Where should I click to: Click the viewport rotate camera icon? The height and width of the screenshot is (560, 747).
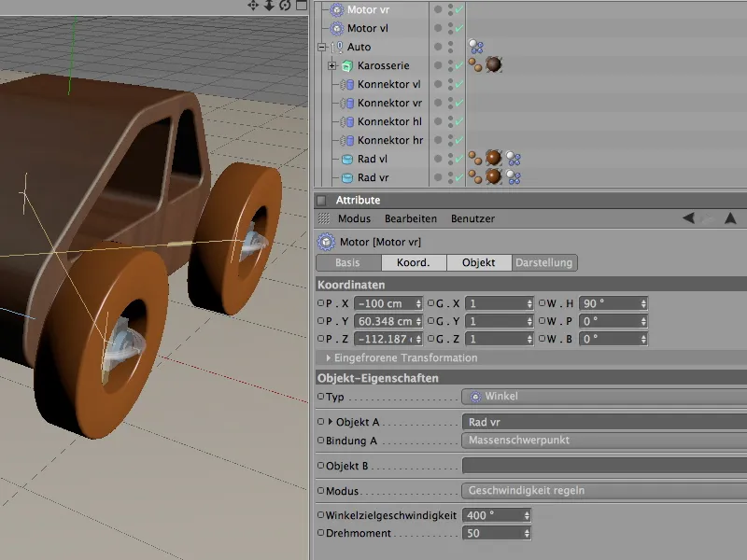pyautogui.click(x=285, y=6)
